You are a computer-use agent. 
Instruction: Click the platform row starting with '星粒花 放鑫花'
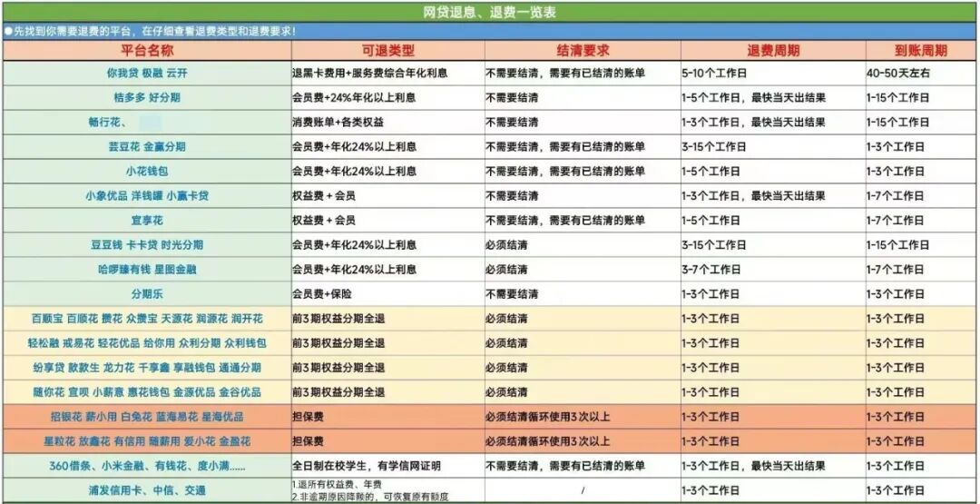click(147, 440)
